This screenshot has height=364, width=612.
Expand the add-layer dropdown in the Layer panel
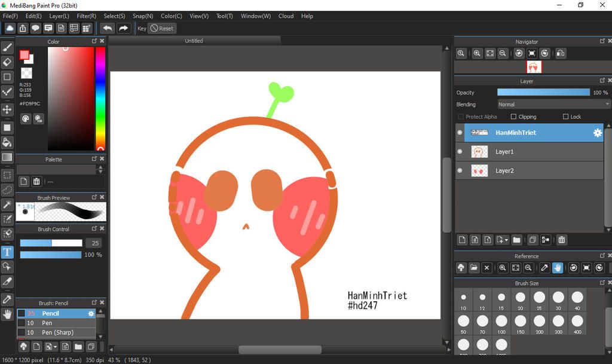502,240
